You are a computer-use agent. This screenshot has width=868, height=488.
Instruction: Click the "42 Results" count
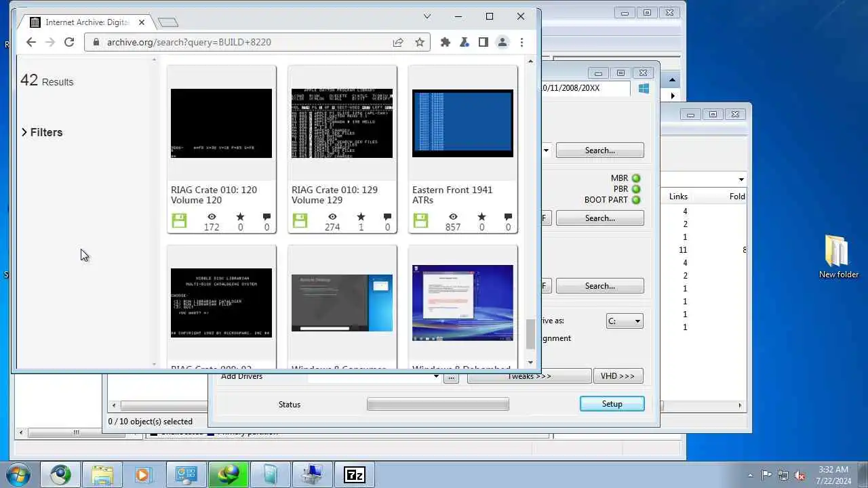[x=47, y=81]
